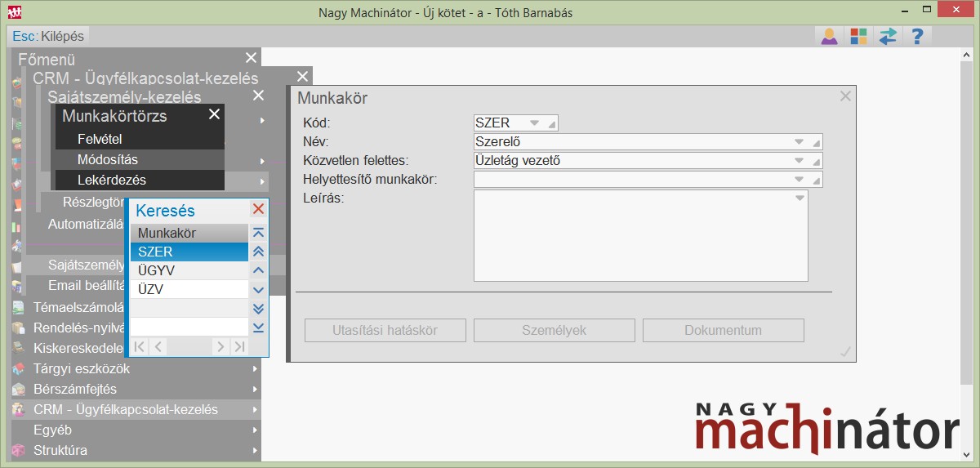Click CRM person icon in Főmenü

pyautogui.click(x=18, y=410)
